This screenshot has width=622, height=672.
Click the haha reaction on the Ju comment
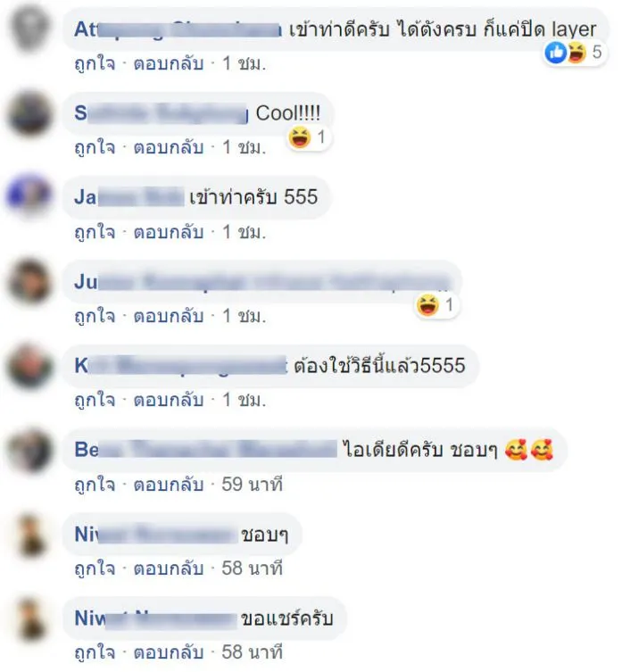[x=436, y=305]
